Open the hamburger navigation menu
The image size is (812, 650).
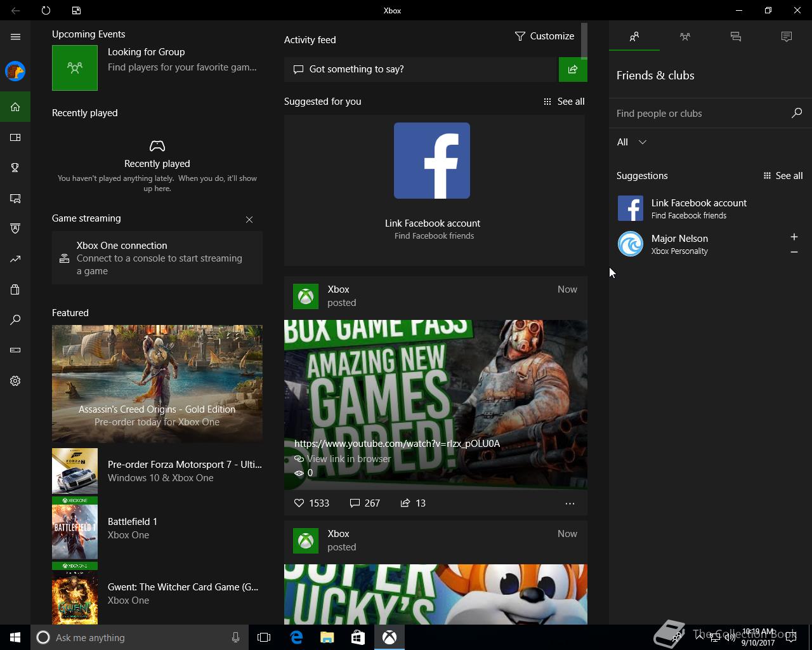[15, 37]
